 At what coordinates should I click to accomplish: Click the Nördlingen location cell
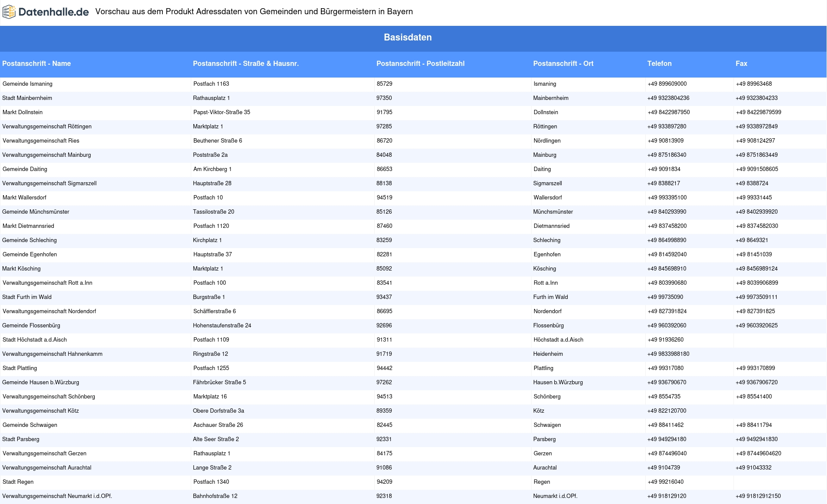547,141
